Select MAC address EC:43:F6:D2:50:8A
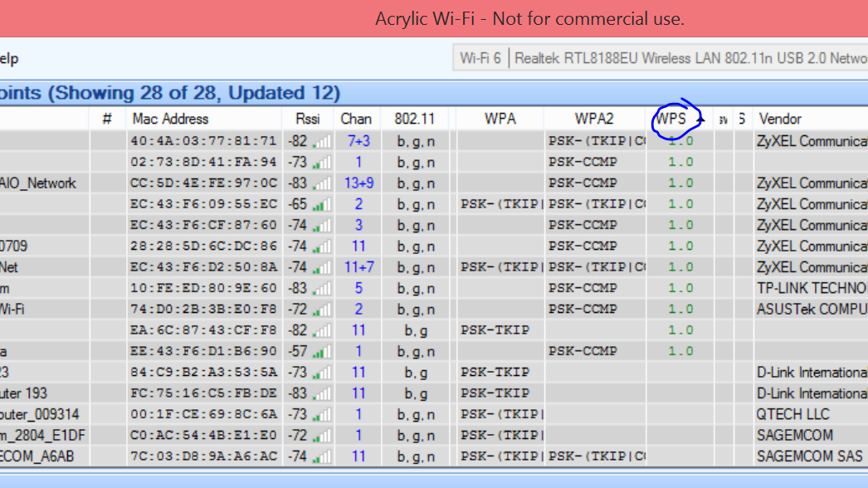Viewport: 868px width, 488px height. [x=203, y=267]
